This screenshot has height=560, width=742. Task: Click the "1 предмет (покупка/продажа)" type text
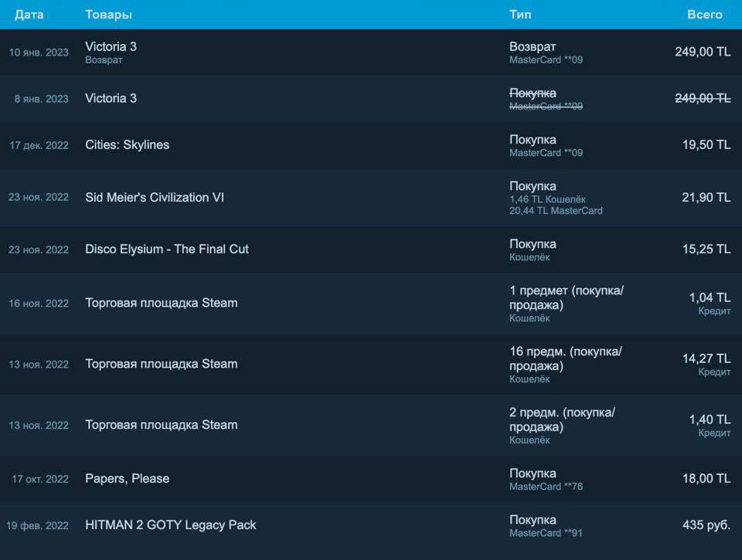(x=566, y=297)
